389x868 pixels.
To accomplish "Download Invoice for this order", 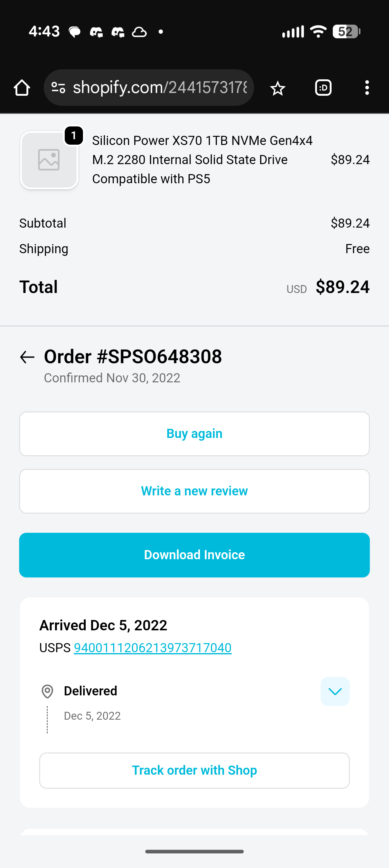I will 194,555.
